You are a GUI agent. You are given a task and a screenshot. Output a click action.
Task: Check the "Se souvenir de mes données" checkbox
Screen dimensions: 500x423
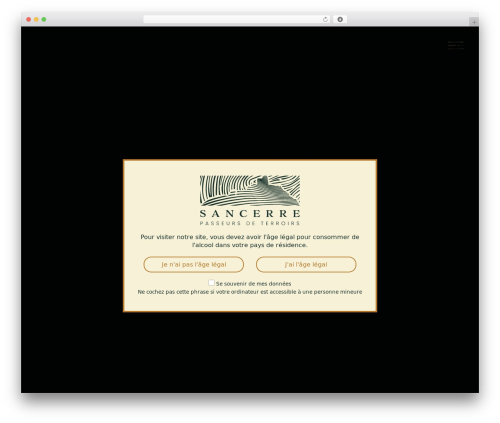[211, 283]
